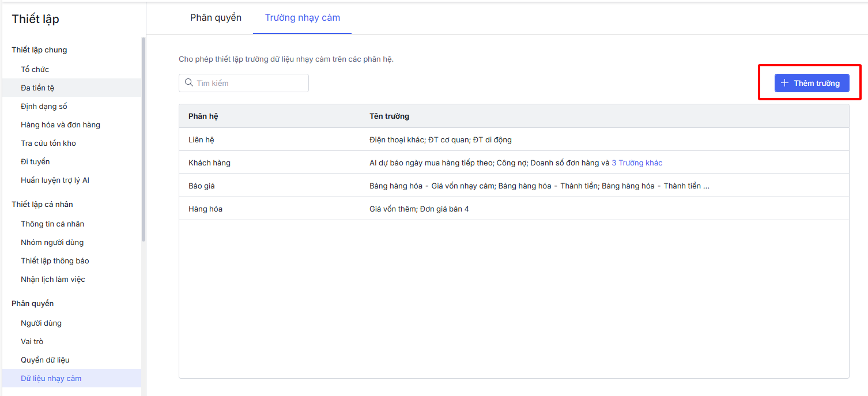The width and height of the screenshot is (868, 396).
Task: Click the Phân hệ column header
Action: pos(203,116)
